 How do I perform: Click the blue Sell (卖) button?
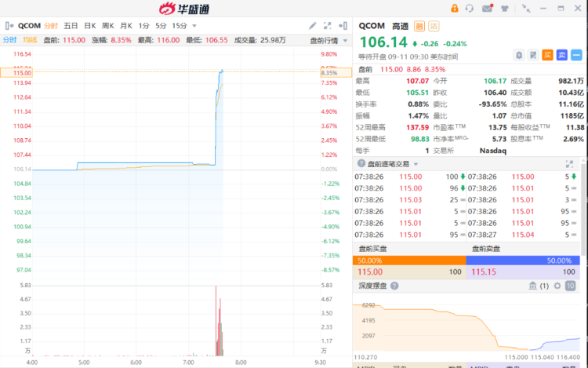tap(562, 55)
